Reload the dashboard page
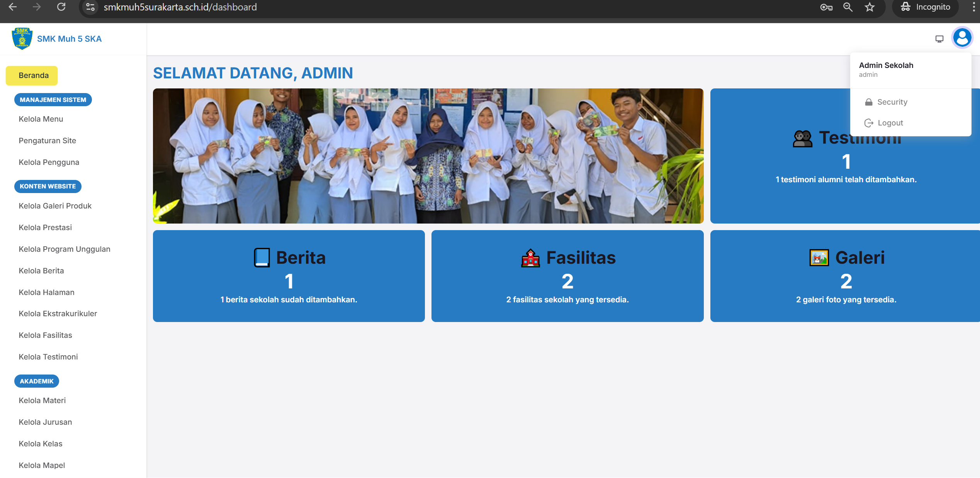This screenshot has width=980, height=478. [x=61, y=7]
